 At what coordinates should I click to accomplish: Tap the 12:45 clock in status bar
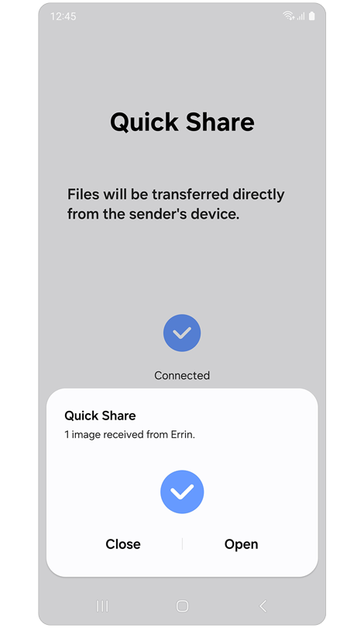(64, 16)
